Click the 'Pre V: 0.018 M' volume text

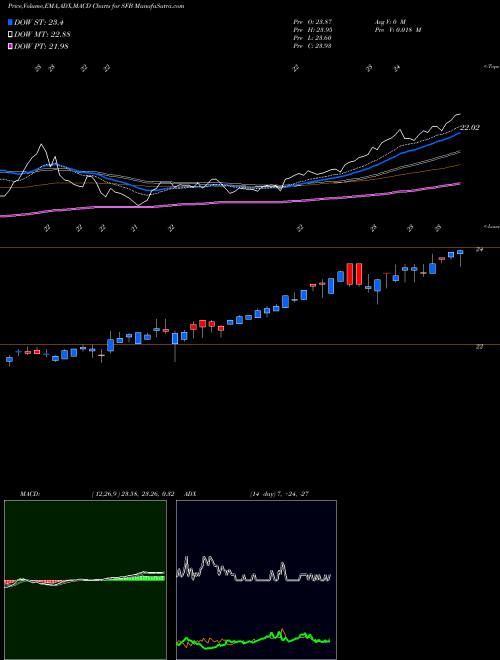point(397,30)
